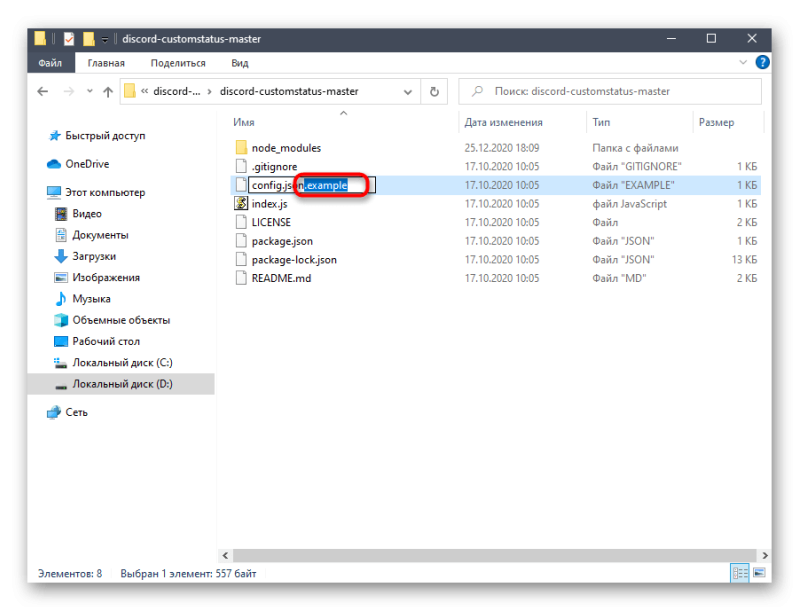Select the index.js file
800x611 pixels.
coord(269,204)
